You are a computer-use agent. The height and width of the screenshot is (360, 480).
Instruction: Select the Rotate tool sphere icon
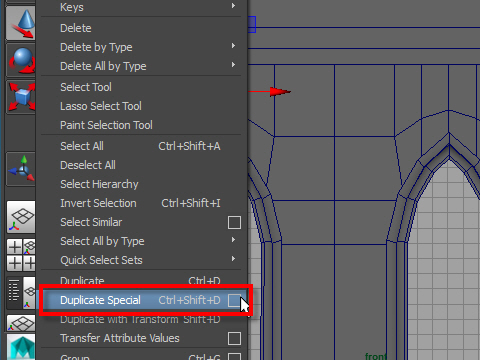pyautogui.click(x=21, y=60)
